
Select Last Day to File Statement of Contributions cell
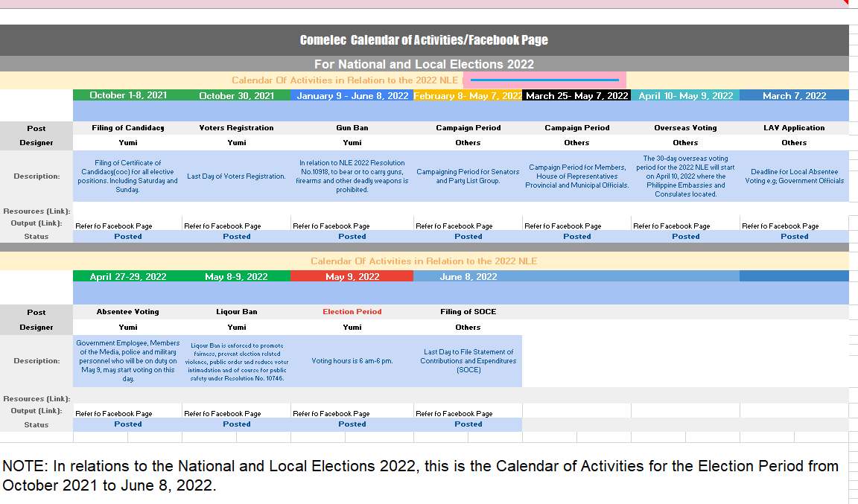[468, 361]
